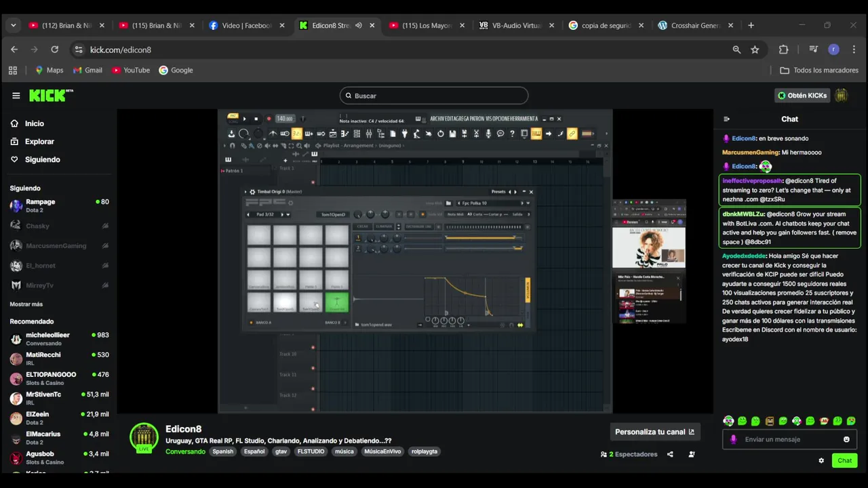Collapse the chat panel icon
Viewport: 868px width, 488px height.
726,119
